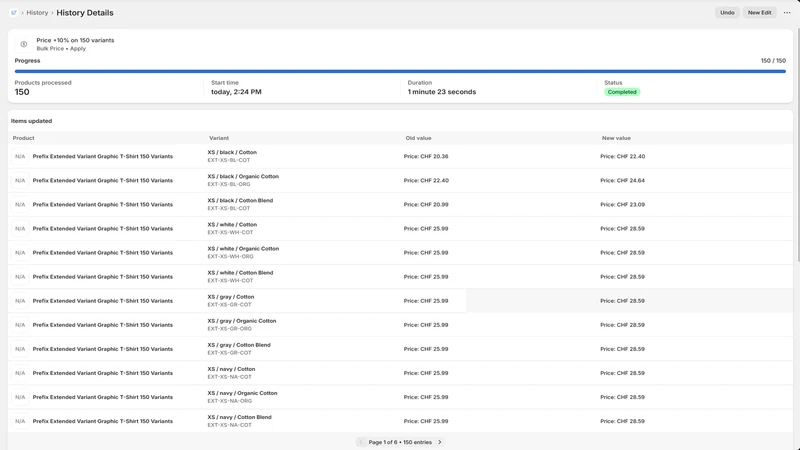Click N/A thumbnail in XS / navy / Cotton Blend row
The height and width of the screenshot is (450, 800).
click(20, 421)
